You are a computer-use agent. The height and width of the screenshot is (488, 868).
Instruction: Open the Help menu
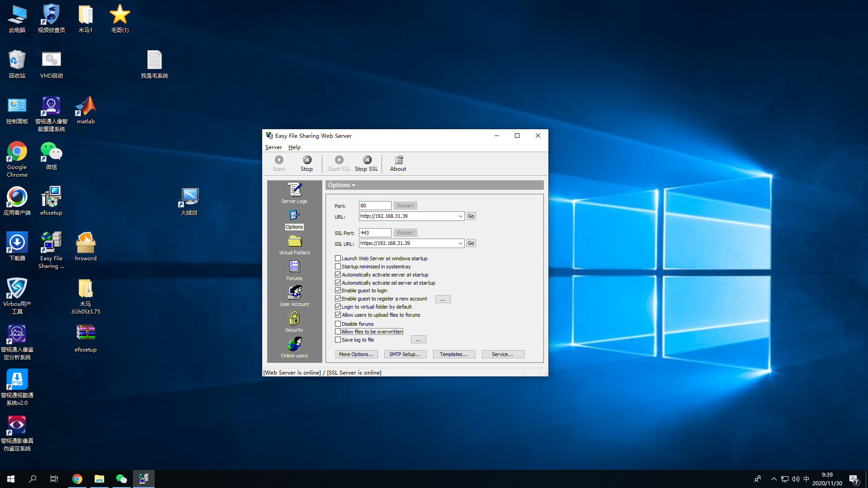click(x=294, y=147)
